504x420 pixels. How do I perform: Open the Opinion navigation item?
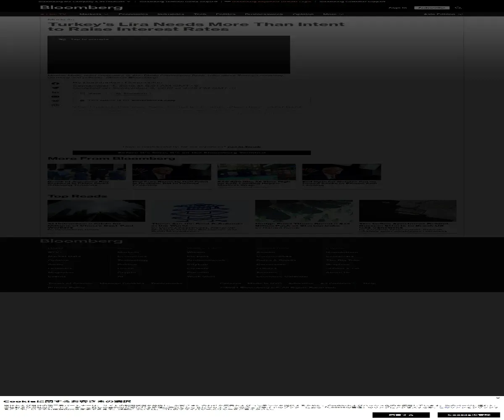(303, 14)
